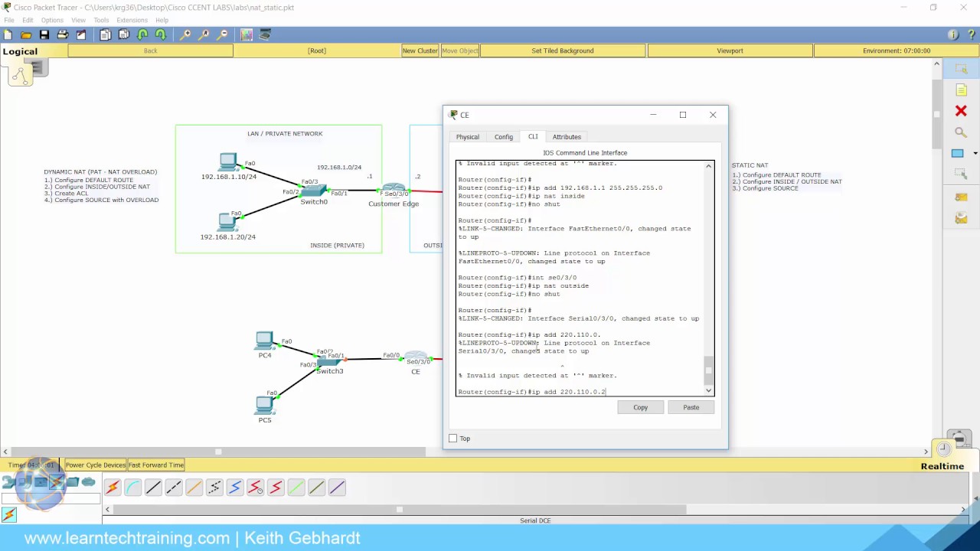Toggle the Top checkbox in CE window
The width and height of the screenshot is (980, 551).
pyautogui.click(x=452, y=439)
